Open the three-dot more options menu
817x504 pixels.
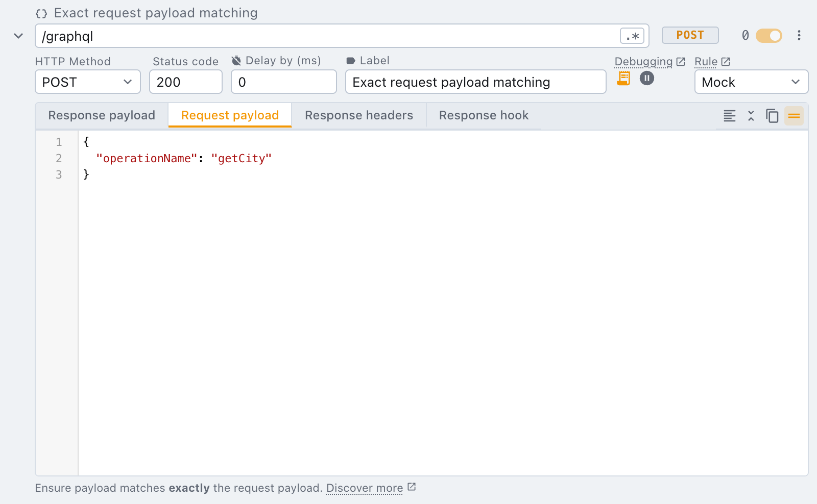799,35
